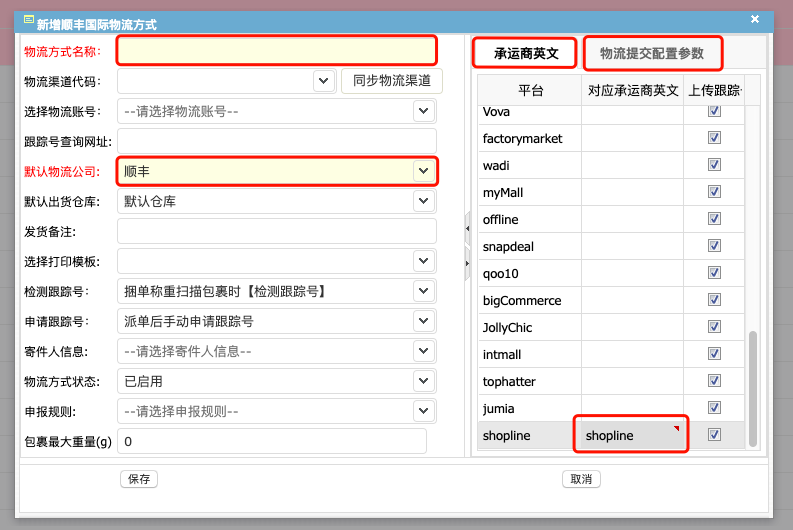793x530 pixels.
Task: Toggle the shopline row checkbox
Action: click(x=714, y=434)
